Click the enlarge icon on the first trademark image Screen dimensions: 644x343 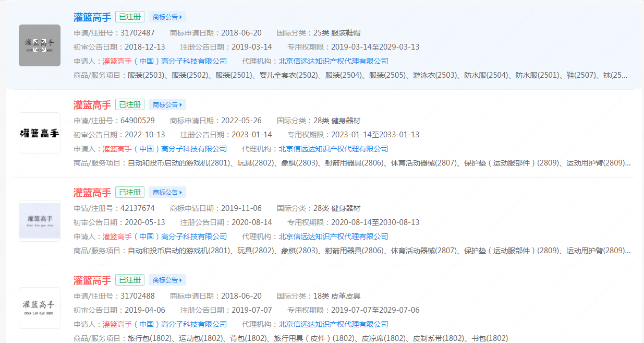tap(40, 45)
